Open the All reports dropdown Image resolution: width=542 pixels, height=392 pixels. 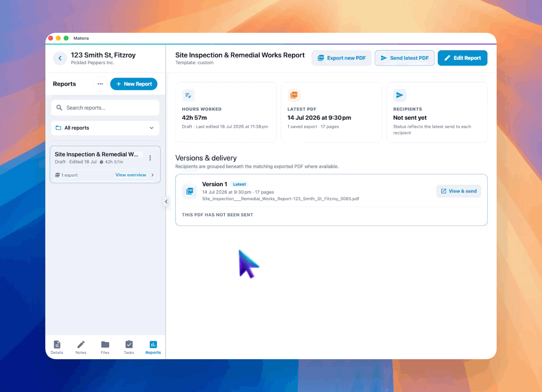click(105, 128)
